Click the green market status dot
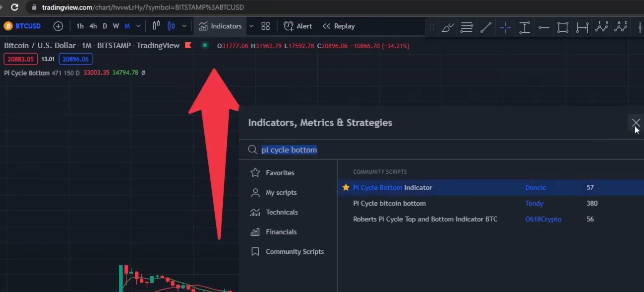644x292 pixels. (204, 45)
